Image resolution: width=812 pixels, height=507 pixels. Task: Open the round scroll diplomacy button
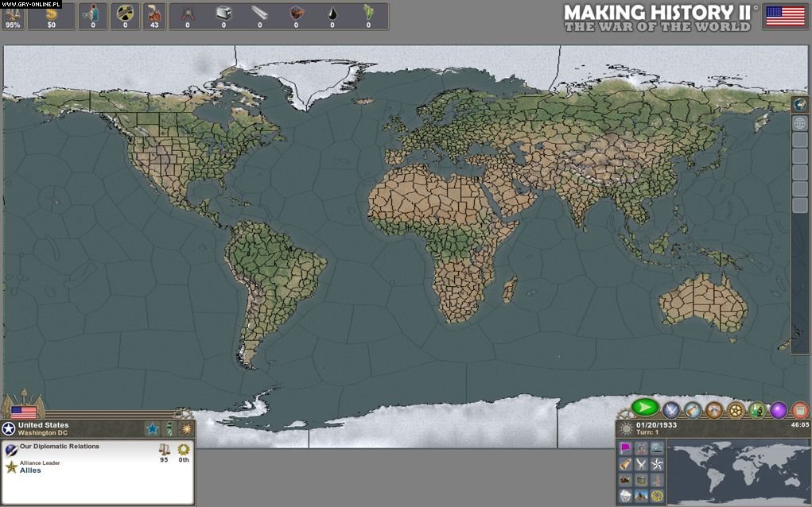coord(693,410)
